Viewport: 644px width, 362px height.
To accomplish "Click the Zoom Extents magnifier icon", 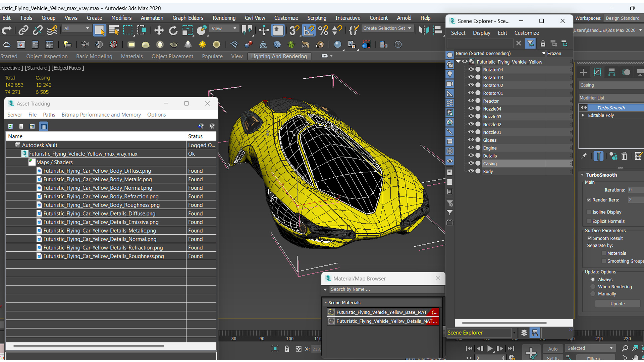I will 625,349.
